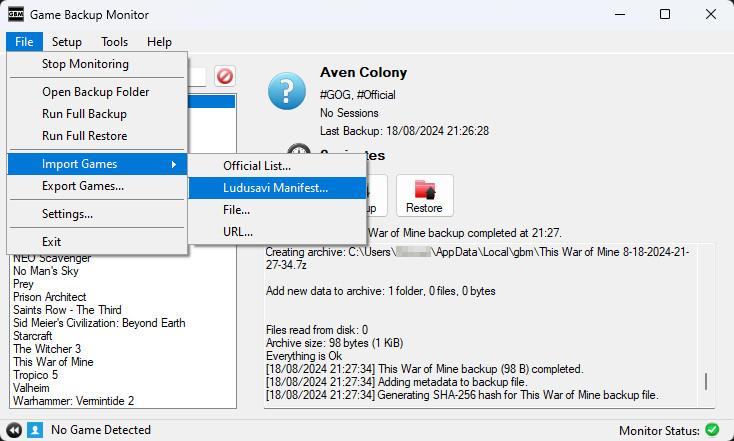Open Settings from the File menu
The width and height of the screenshot is (734, 441).
67,214
